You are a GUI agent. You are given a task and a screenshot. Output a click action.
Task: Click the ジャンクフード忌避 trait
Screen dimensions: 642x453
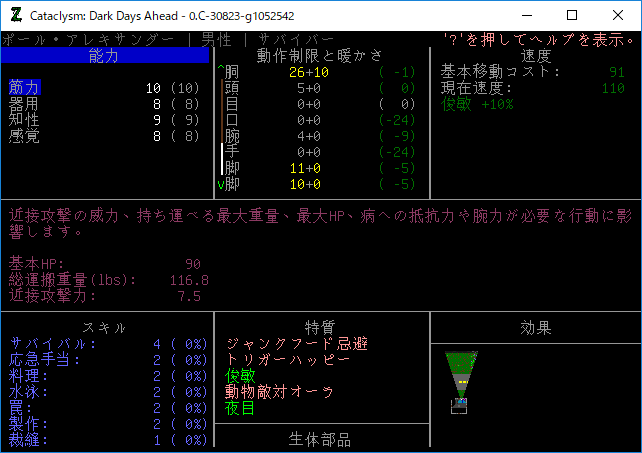pyautogui.click(x=296, y=344)
